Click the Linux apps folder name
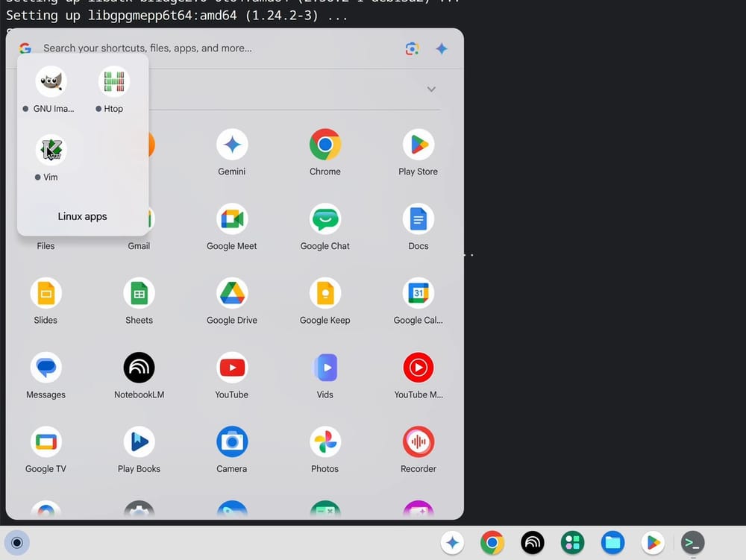Viewport: 746px width, 560px height. [82, 216]
